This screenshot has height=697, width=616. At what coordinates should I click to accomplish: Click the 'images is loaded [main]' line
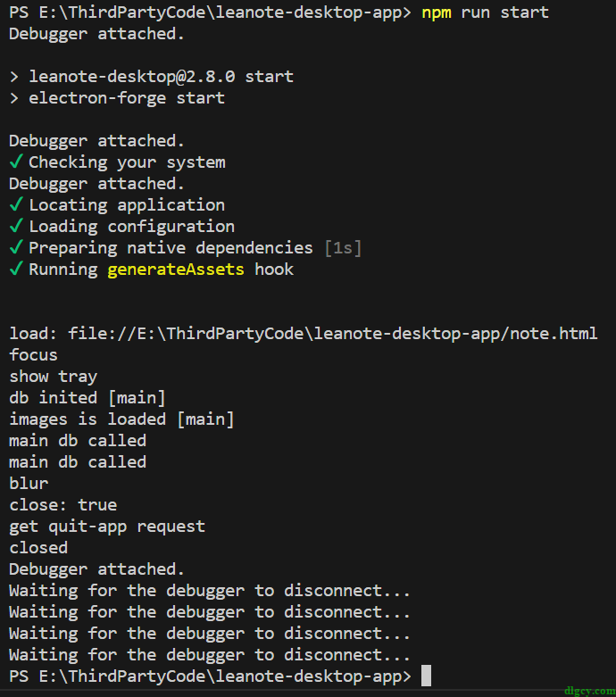[122, 419]
